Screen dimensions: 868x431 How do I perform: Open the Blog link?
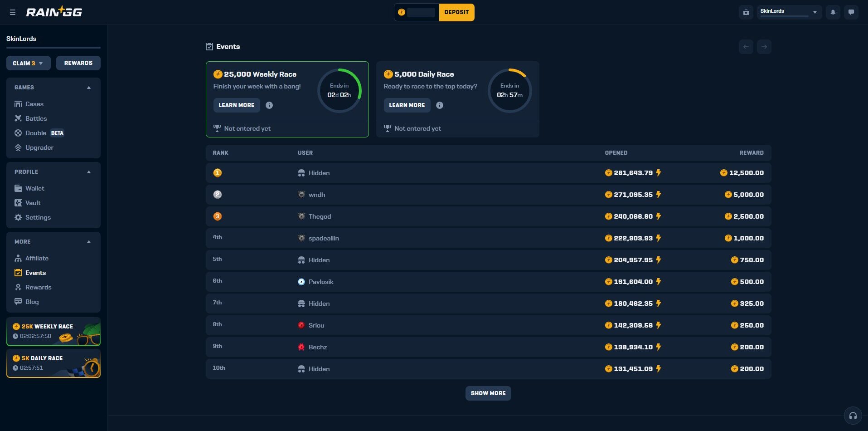(x=32, y=302)
